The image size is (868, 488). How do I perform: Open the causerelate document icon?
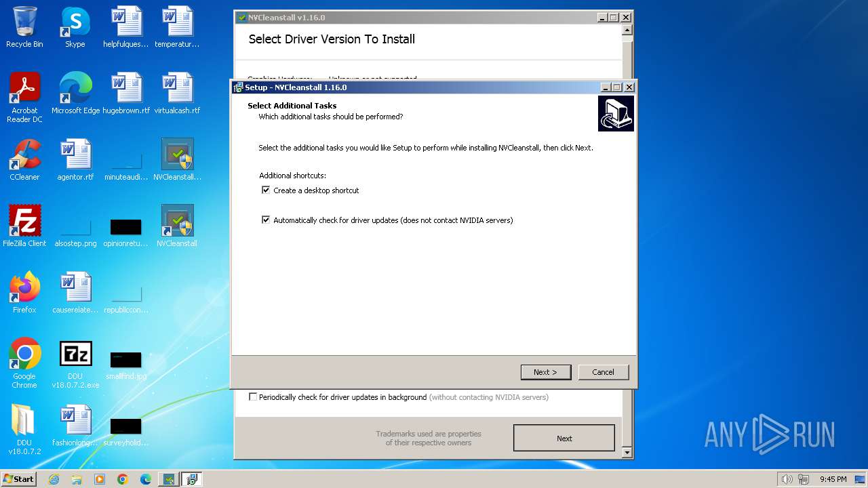coord(75,293)
